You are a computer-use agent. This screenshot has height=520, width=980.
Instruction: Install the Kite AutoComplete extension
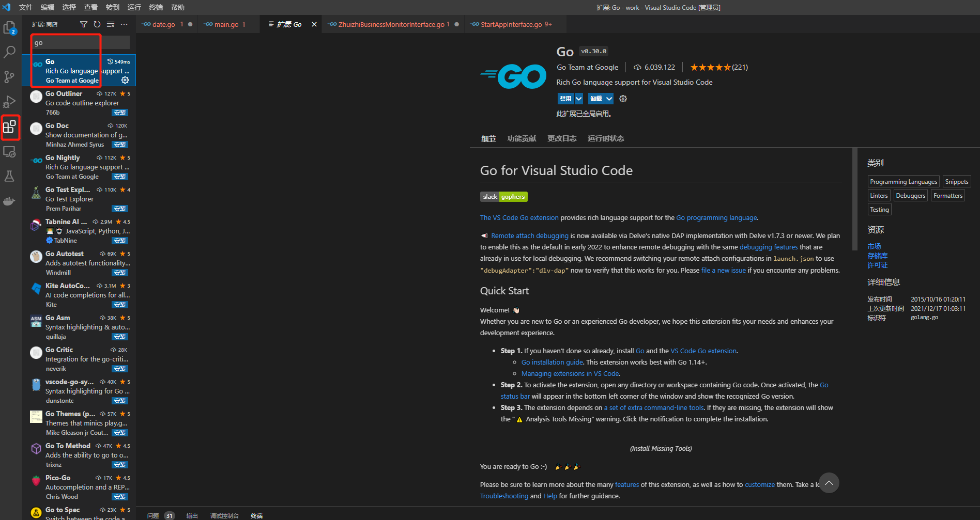point(120,305)
